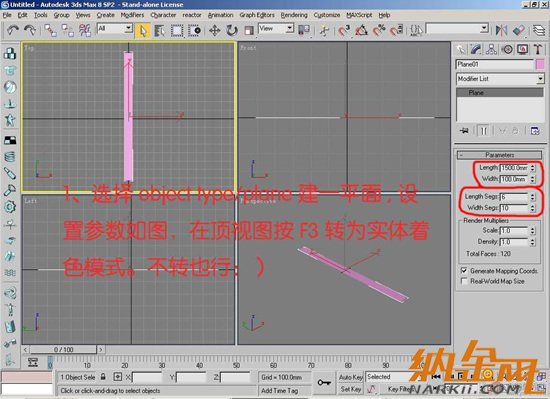Toggle 3D Snaps magnet icon
This screenshot has height=399, width=550.
[x=344, y=31]
